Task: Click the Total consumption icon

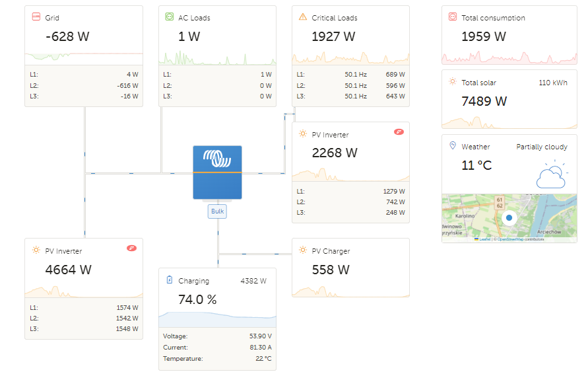Action: (453, 17)
